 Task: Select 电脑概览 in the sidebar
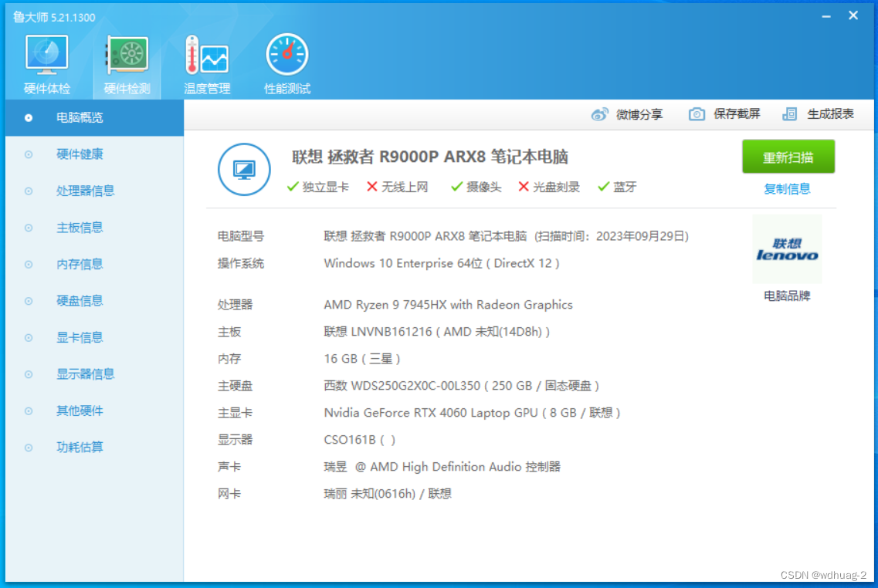tap(95, 117)
